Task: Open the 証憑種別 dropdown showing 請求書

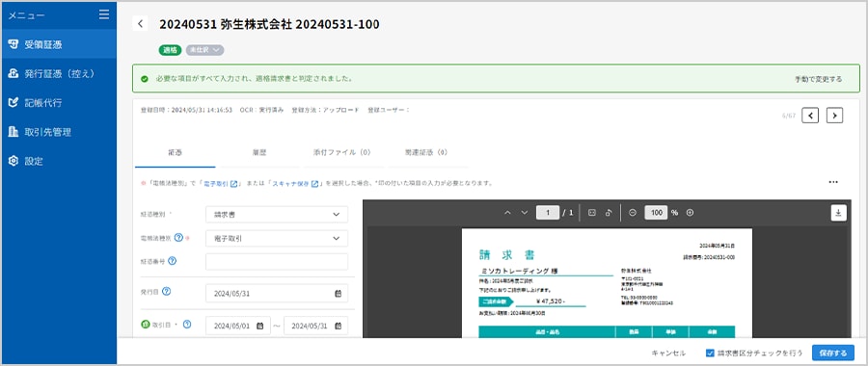Action: point(277,214)
